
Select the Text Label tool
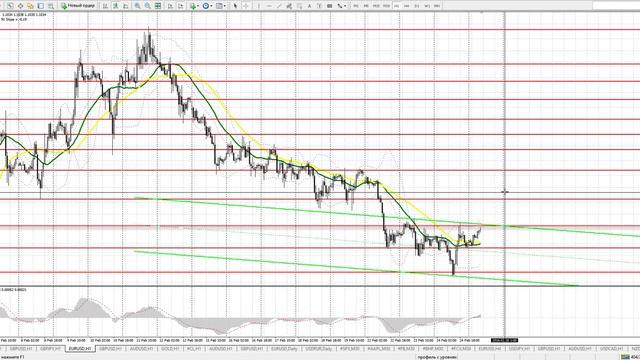click(x=320, y=6)
